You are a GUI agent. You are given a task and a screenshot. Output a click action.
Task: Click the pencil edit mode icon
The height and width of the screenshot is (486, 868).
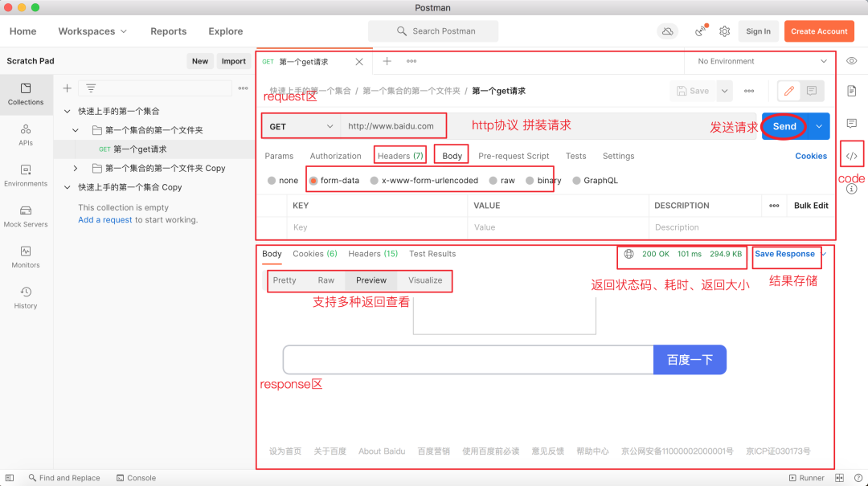point(789,91)
